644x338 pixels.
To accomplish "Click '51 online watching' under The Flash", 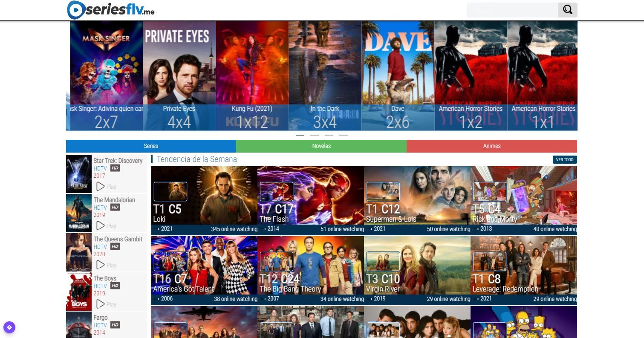I will coord(342,229).
